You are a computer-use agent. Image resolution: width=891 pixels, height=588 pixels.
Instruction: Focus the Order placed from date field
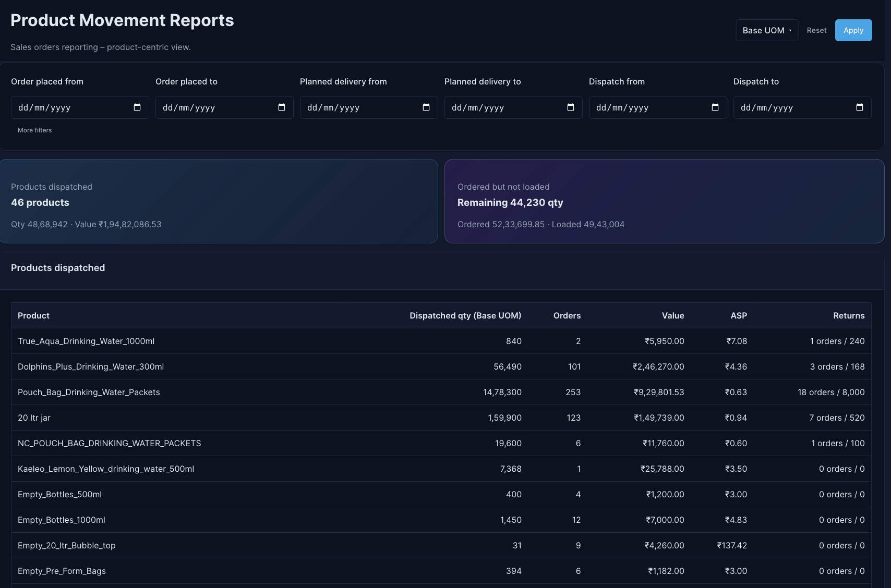73,107
